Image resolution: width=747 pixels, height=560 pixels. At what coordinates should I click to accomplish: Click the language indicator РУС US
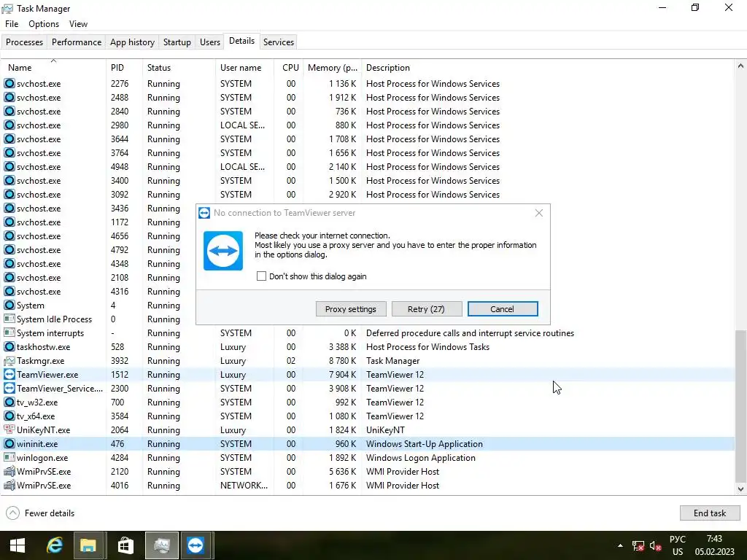pyautogui.click(x=678, y=545)
